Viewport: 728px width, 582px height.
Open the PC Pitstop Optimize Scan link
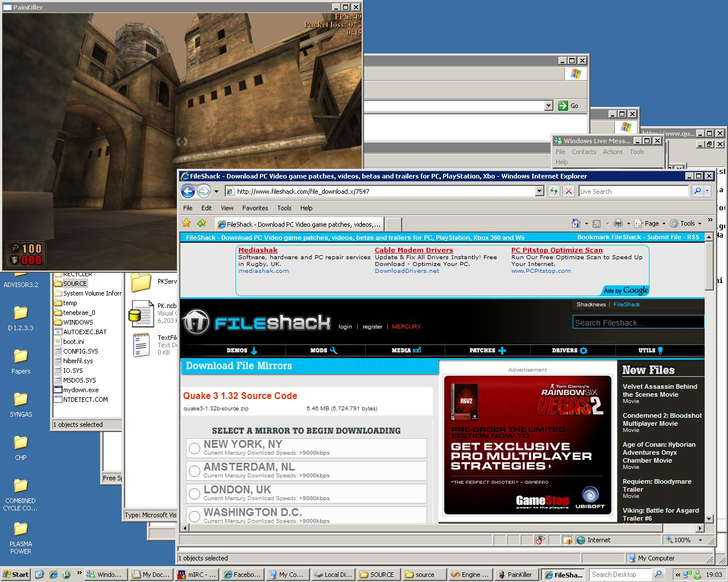[x=556, y=250]
